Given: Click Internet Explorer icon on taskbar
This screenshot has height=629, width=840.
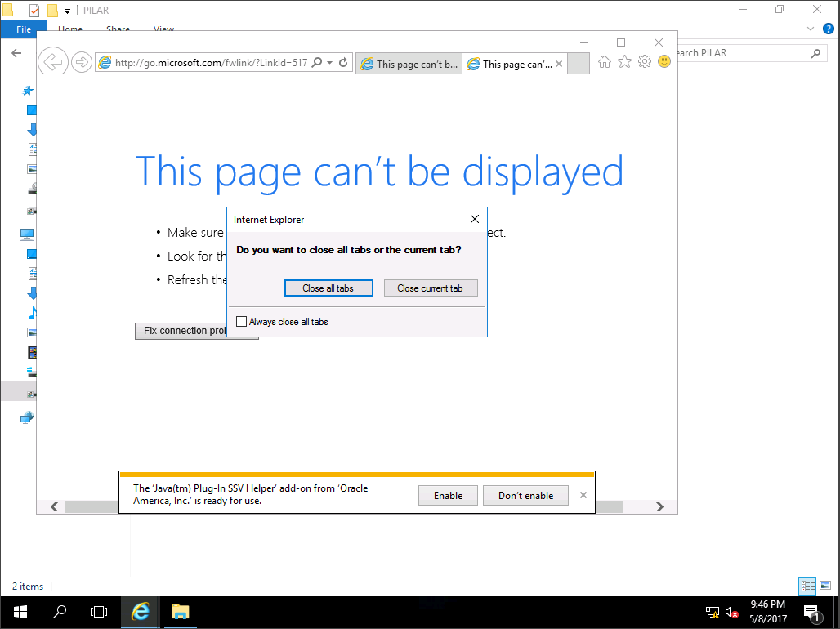Looking at the screenshot, I should coord(140,612).
